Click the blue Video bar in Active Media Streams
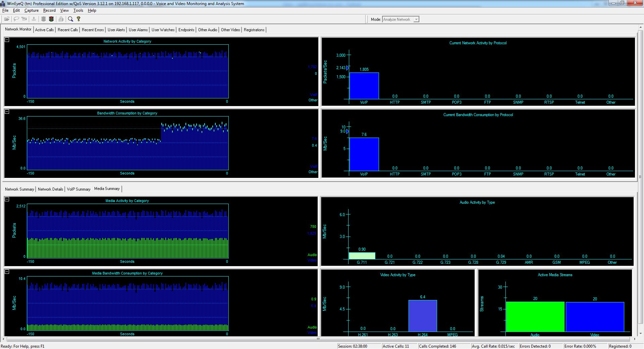The width and height of the screenshot is (644, 349). tap(595, 317)
